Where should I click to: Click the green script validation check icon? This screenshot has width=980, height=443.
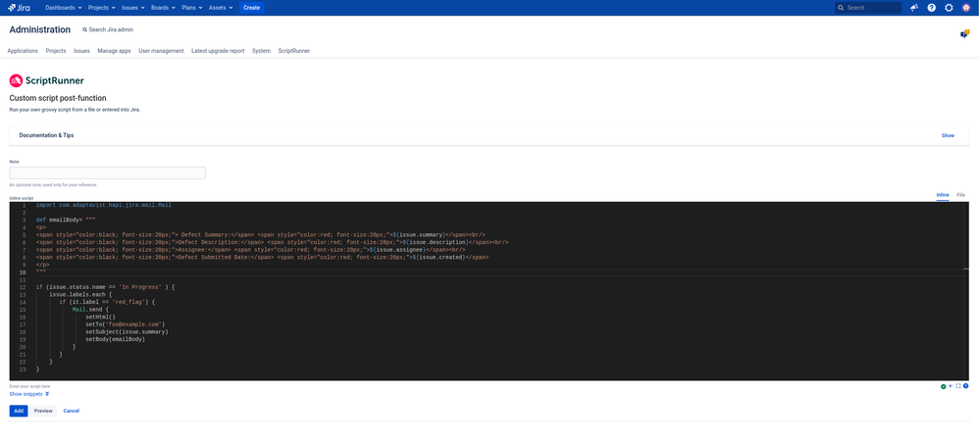943,386
